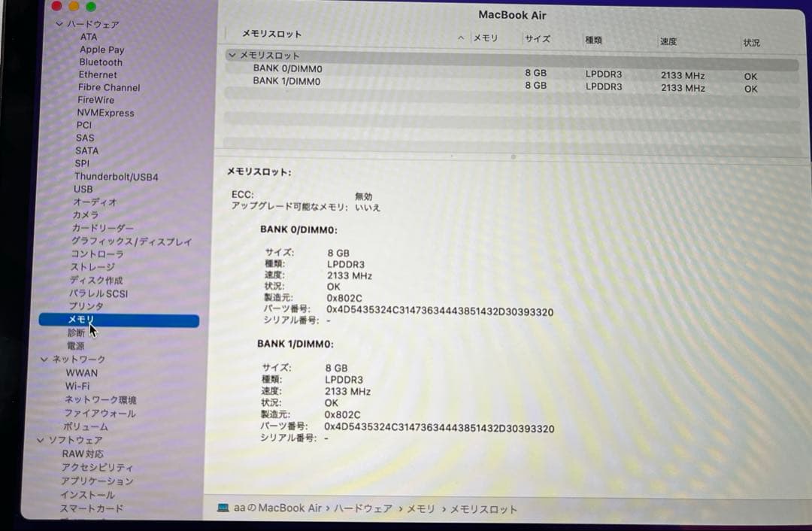Image resolution: width=812 pixels, height=531 pixels.
Task: Click the sort arrow on the メモリ column
Action: coord(460,37)
